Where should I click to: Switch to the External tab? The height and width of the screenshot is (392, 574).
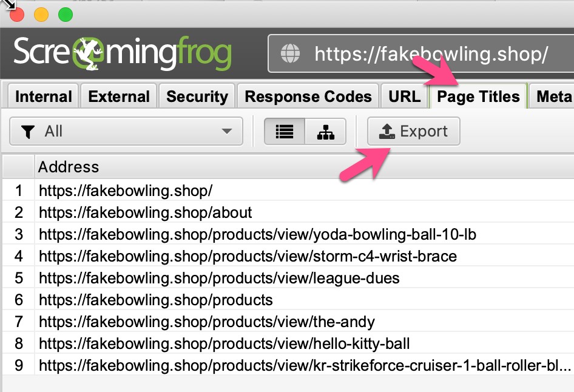point(119,96)
